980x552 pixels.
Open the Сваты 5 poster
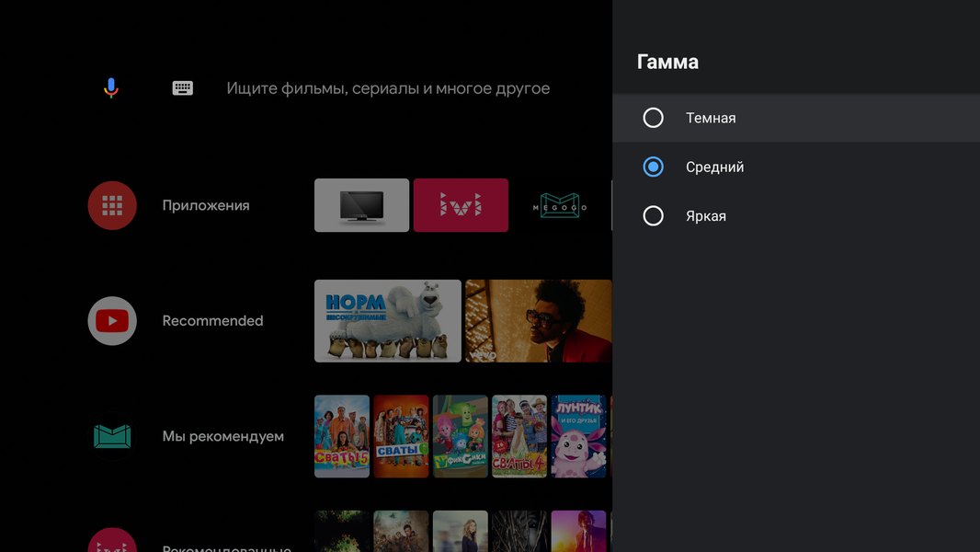(342, 436)
